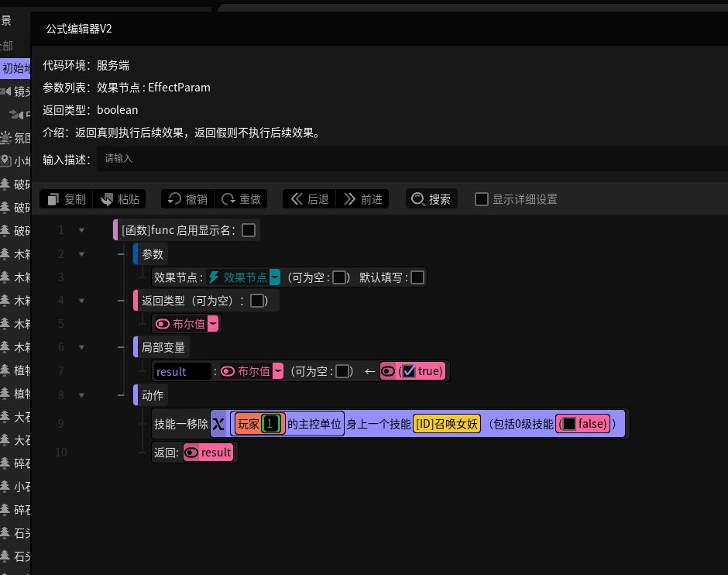Click the eye icon beside 布尔值 return type

coord(163,324)
